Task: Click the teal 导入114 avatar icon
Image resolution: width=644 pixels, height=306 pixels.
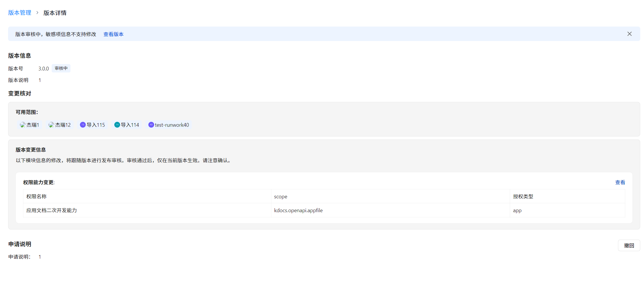Action: click(x=117, y=125)
